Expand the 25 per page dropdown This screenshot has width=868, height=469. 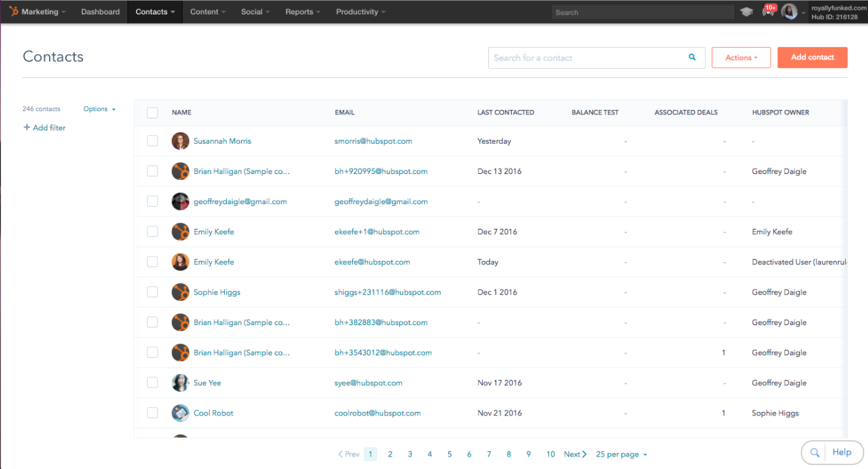click(x=620, y=454)
